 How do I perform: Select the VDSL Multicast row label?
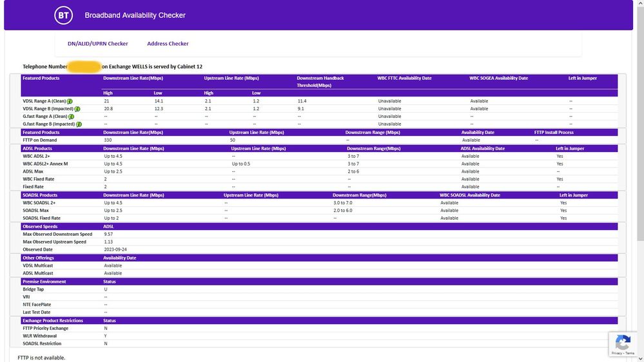pos(38,265)
